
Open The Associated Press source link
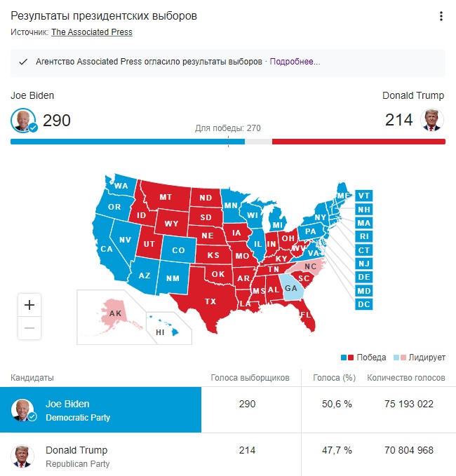92,32
